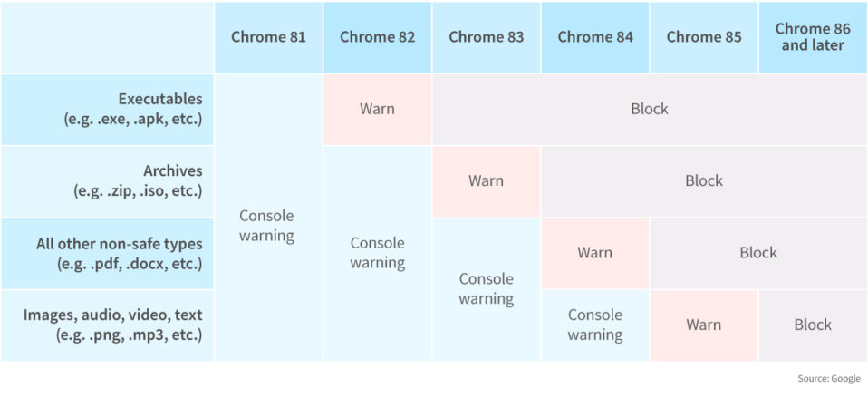
Task: Select the Warn cell under Chrome 84
Action: tap(595, 254)
